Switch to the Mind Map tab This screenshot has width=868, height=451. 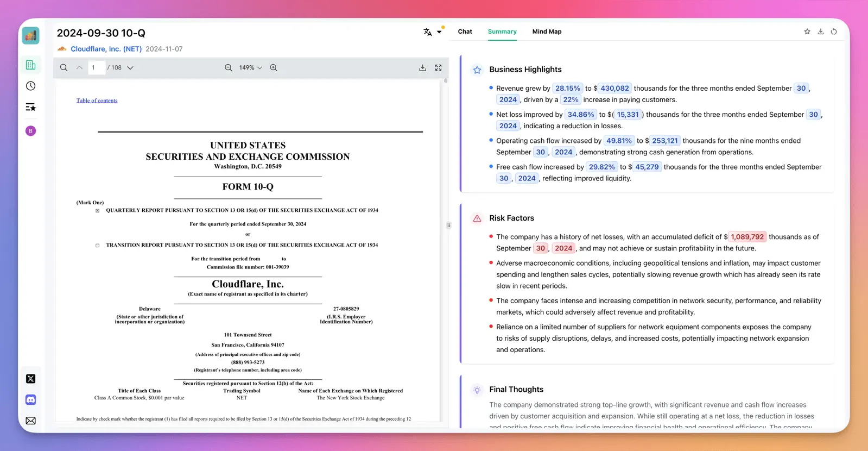tap(547, 32)
